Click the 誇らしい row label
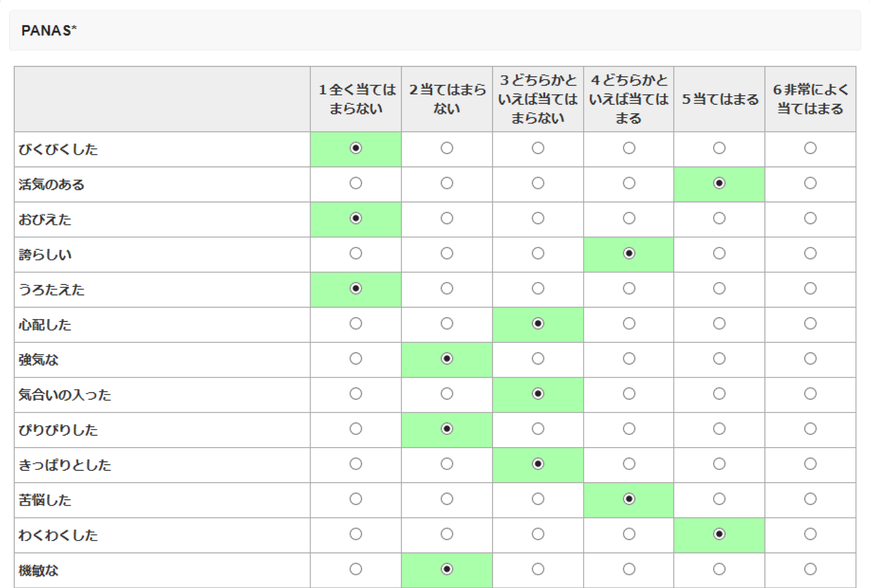870x588 pixels. pyautogui.click(x=45, y=255)
